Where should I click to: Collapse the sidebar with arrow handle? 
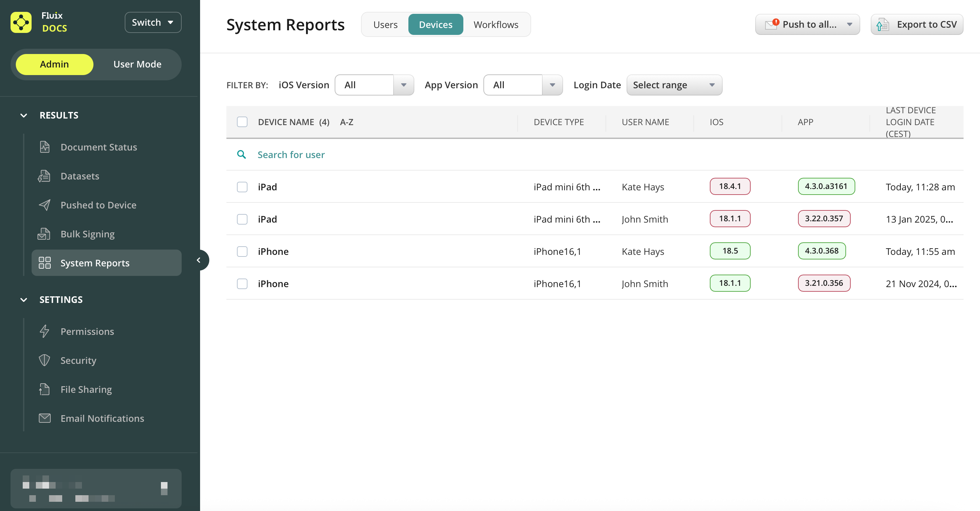(x=198, y=260)
